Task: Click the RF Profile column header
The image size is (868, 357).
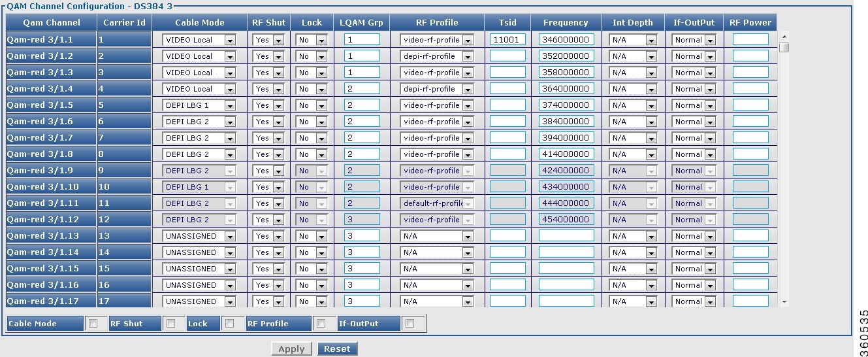Action: (x=437, y=22)
